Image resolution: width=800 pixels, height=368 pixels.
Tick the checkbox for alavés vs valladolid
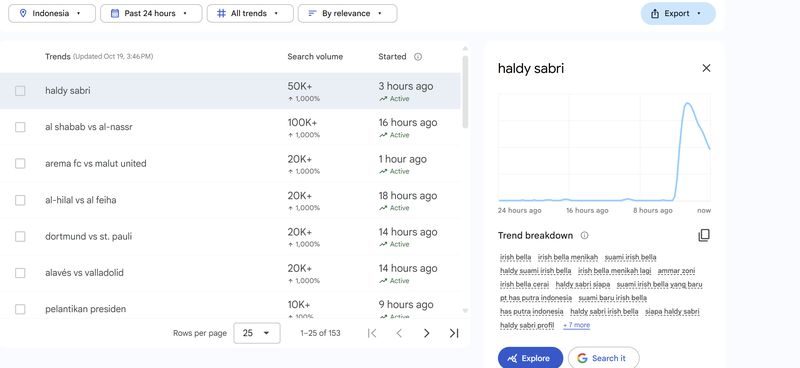point(20,273)
